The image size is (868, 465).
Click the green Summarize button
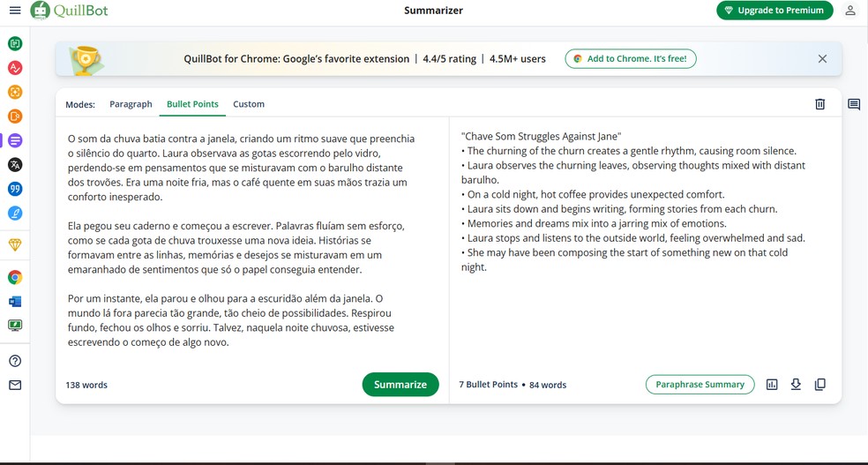400,385
